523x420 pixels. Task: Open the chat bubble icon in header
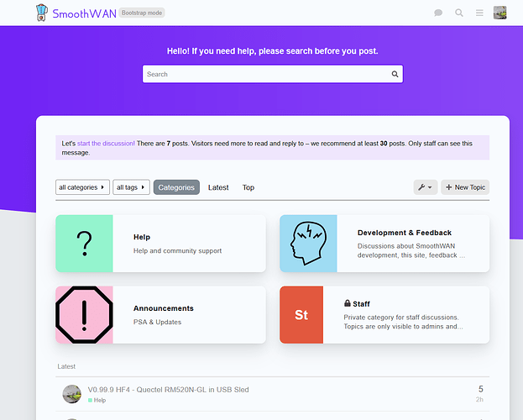point(438,13)
